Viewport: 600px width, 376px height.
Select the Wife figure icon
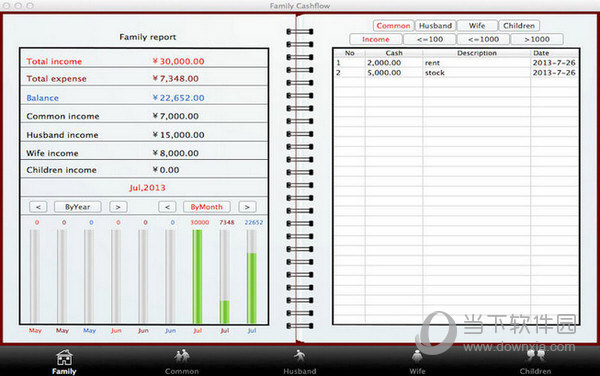click(x=417, y=356)
